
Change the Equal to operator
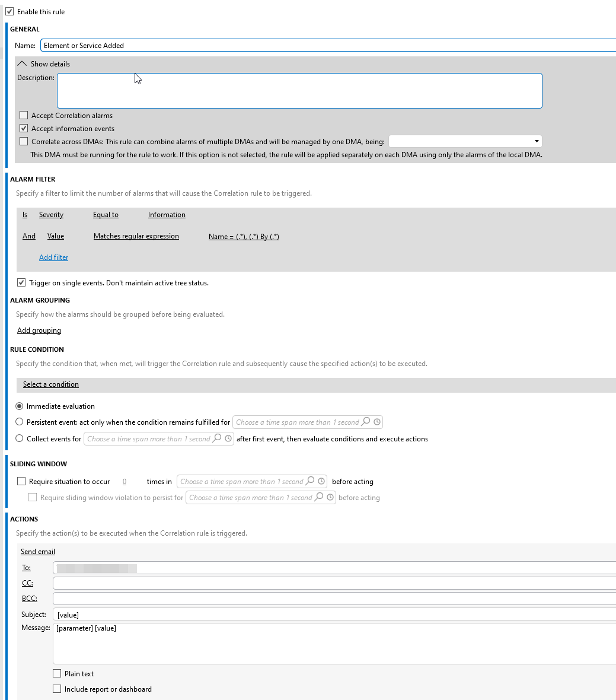coord(106,215)
